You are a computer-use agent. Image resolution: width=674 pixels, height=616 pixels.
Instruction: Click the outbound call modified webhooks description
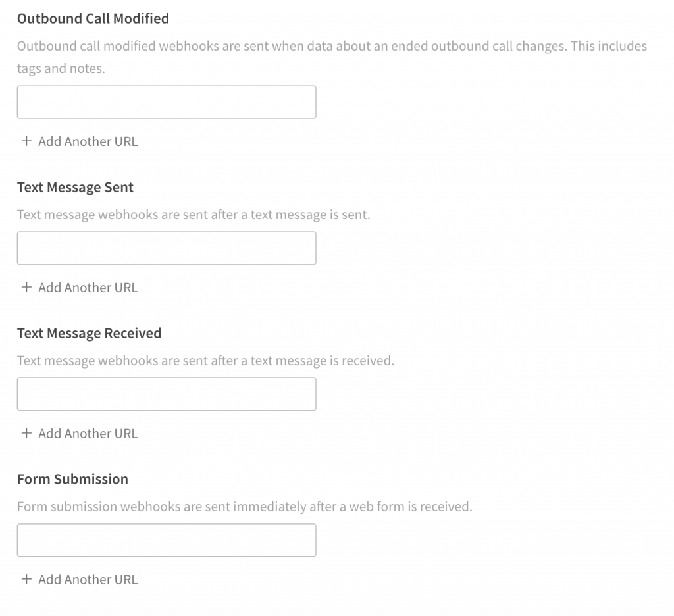tap(332, 57)
